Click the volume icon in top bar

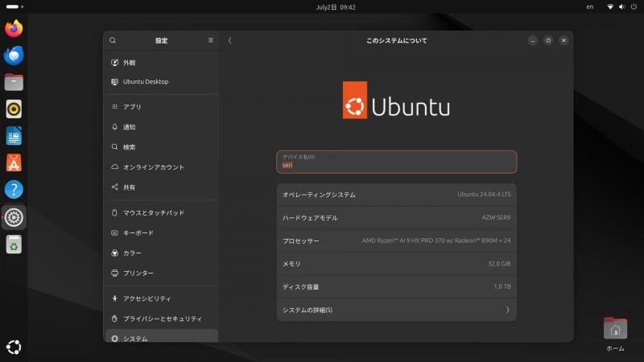(622, 7)
